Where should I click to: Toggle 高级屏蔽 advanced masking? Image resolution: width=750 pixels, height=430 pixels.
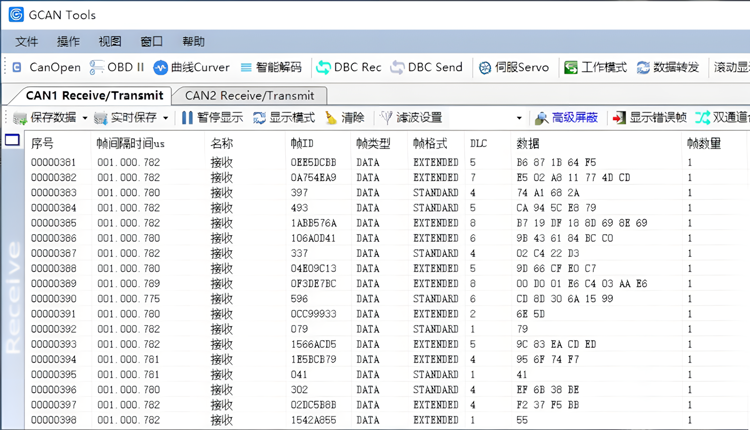coord(566,118)
